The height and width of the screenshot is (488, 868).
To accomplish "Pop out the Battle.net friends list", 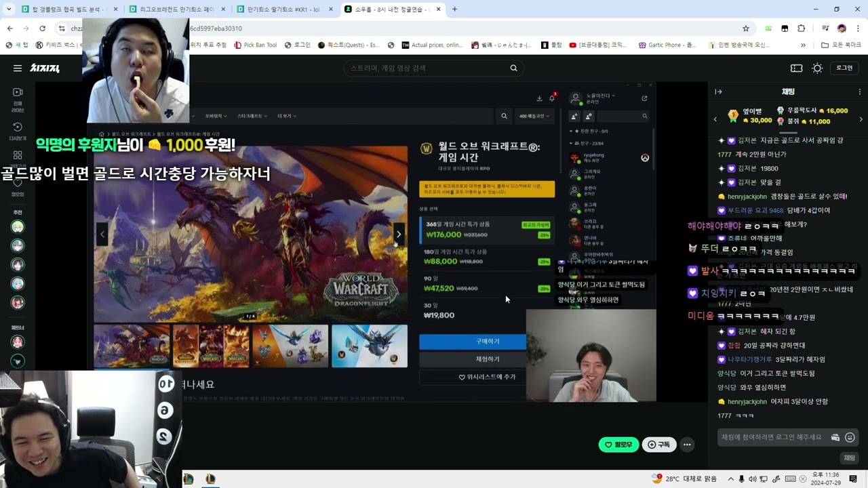I will [x=644, y=98].
